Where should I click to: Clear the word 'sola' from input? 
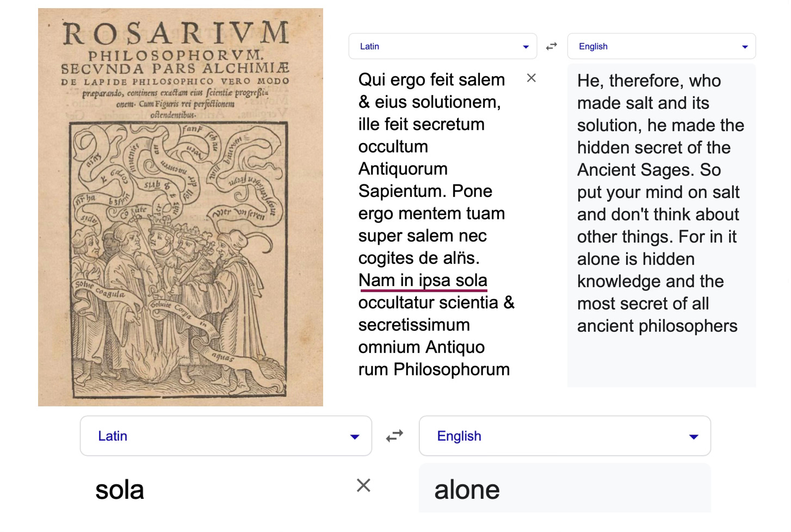[x=363, y=485]
